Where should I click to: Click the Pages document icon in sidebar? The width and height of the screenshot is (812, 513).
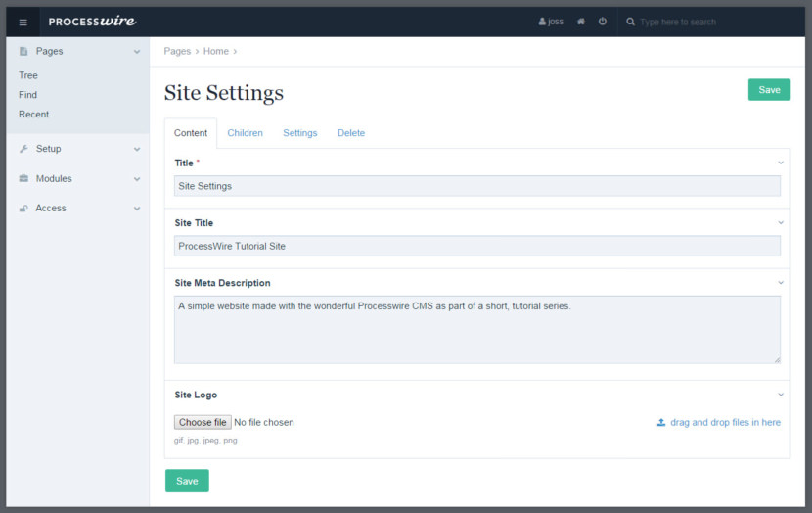[23, 51]
